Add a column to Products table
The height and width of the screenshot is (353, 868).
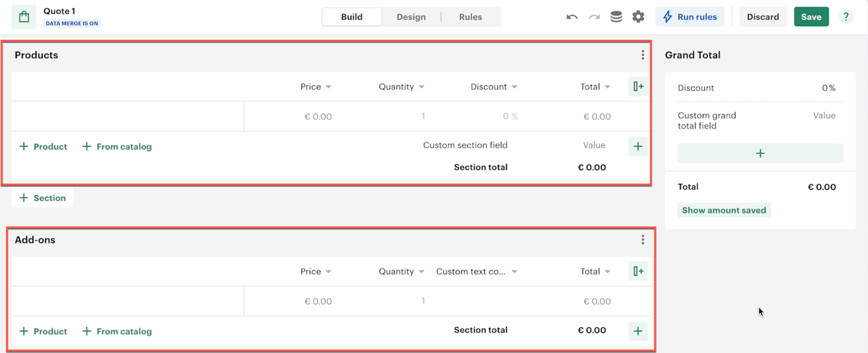pos(638,86)
